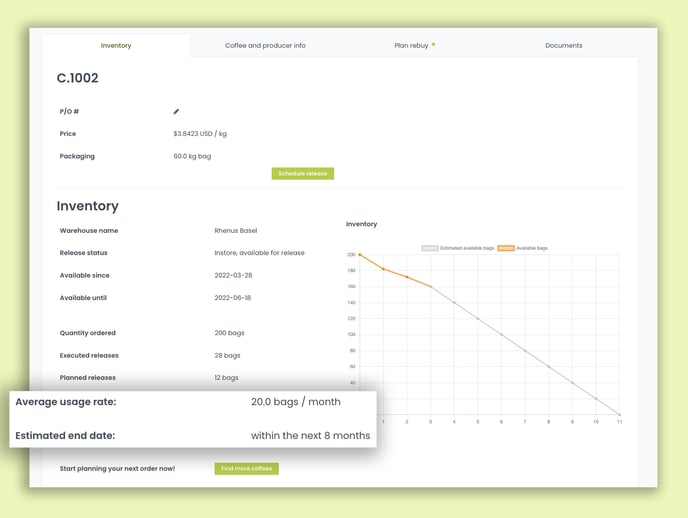This screenshot has height=518, width=688.
Task: Select Available until date 2022-06-18
Action: (x=233, y=298)
